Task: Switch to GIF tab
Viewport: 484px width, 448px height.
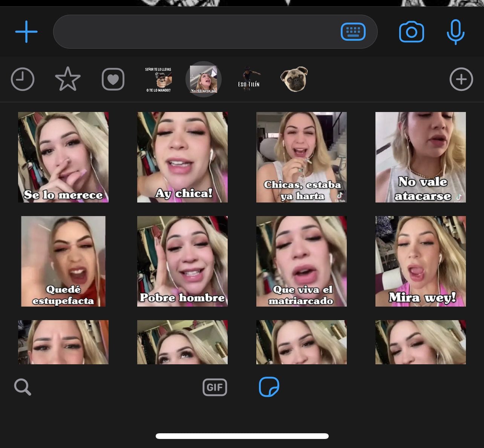Action: click(x=215, y=387)
